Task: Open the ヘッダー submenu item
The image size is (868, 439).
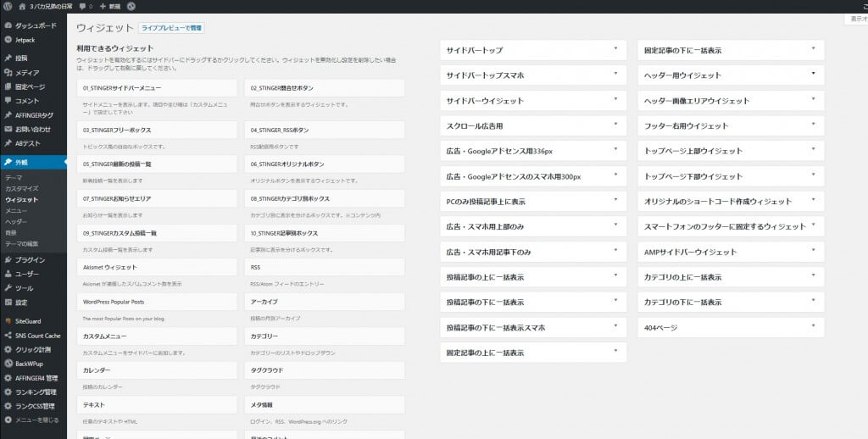Action: click(x=16, y=222)
